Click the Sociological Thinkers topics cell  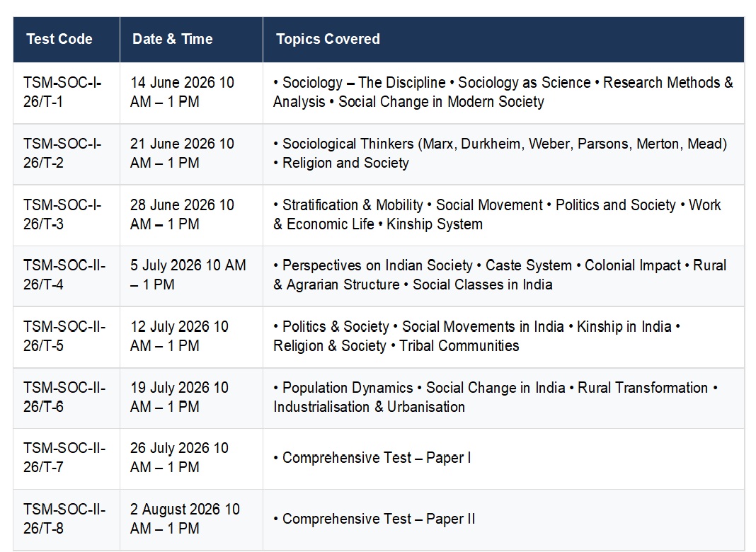click(x=500, y=154)
